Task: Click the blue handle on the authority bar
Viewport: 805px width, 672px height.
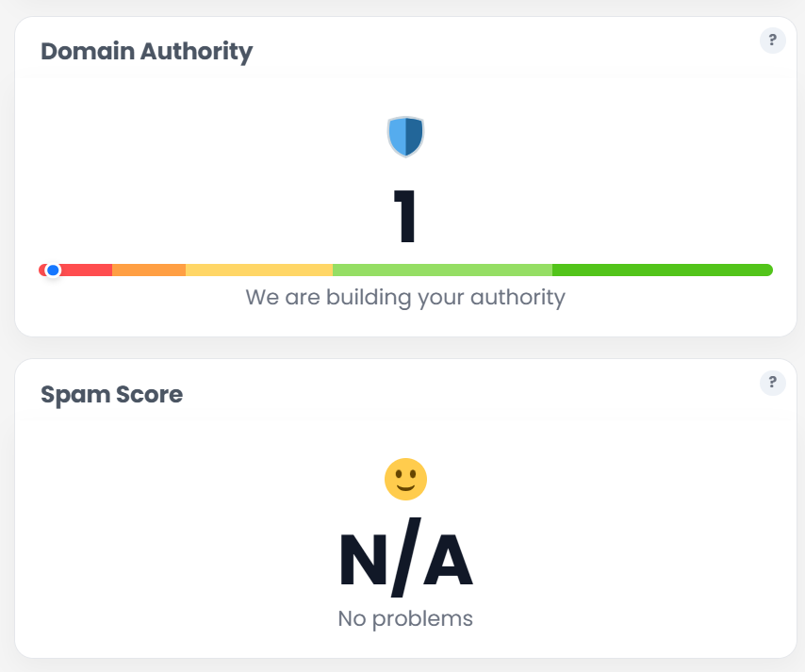Action: (54, 270)
